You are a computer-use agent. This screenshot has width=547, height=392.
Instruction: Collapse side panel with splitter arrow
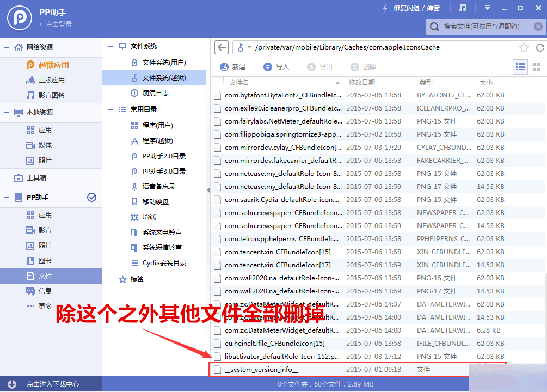tap(208, 190)
